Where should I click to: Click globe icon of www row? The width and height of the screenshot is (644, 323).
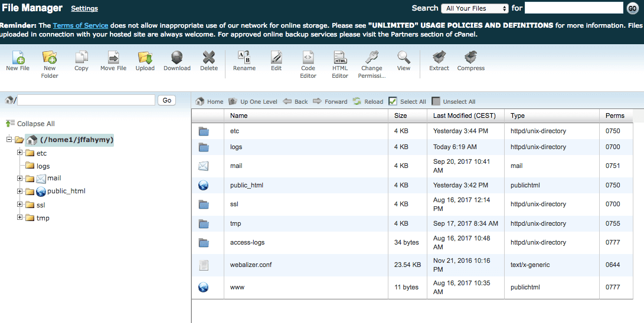(x=203, y=287)
